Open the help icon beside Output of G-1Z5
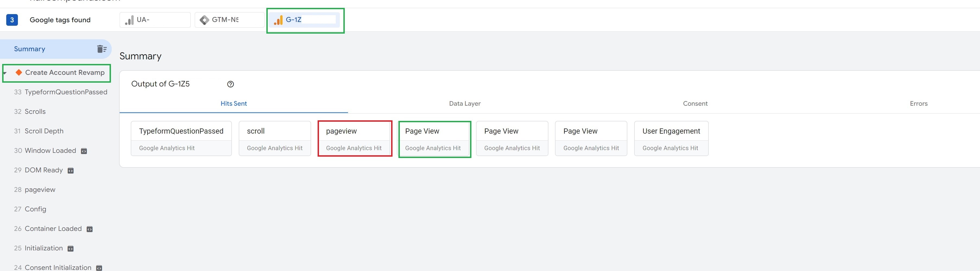 [231, 84]
